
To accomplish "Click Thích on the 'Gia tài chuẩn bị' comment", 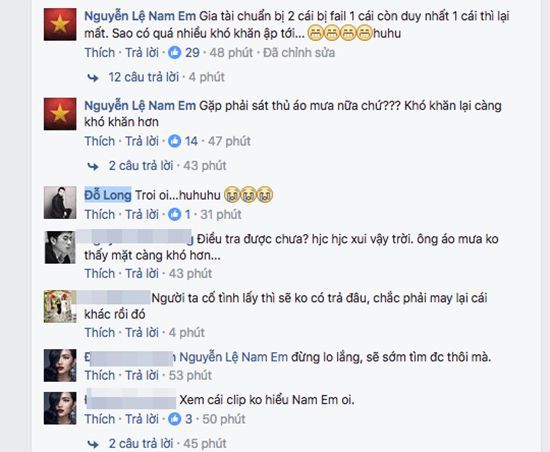I will click(100, 53).
